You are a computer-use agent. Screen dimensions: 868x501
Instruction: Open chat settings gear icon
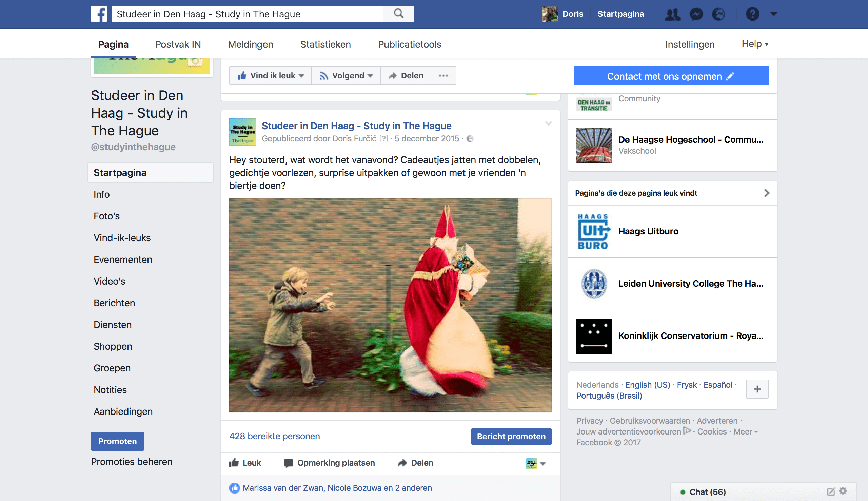coord(843,491)
